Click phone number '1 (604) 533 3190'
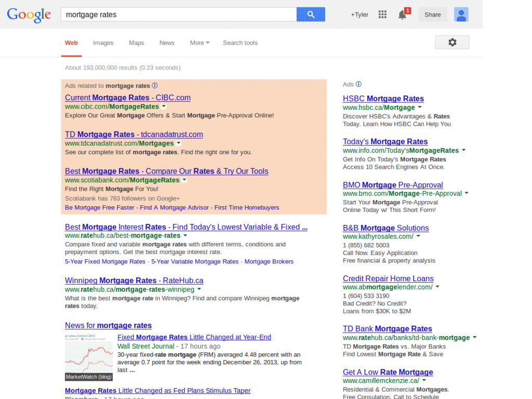The height and width of the screenshot is (399, 532). click(x=366, y=296)
